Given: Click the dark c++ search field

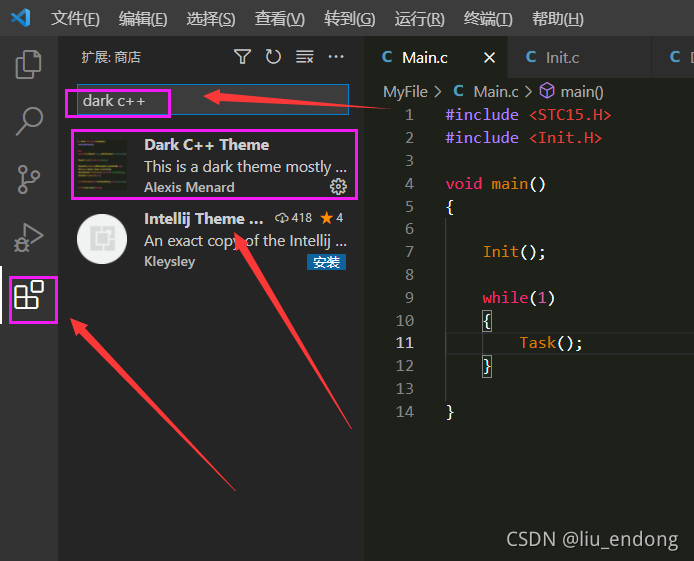Looking at the screenshot, I should click(x=213, y=100).
